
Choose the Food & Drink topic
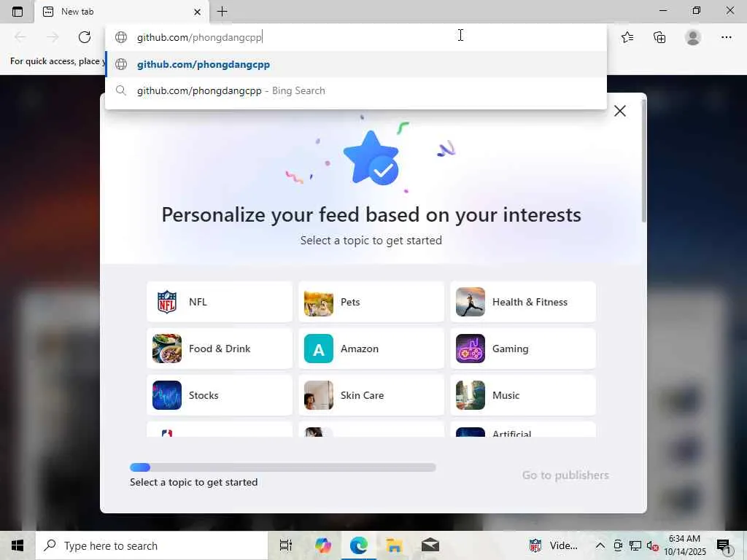[220, 349]
